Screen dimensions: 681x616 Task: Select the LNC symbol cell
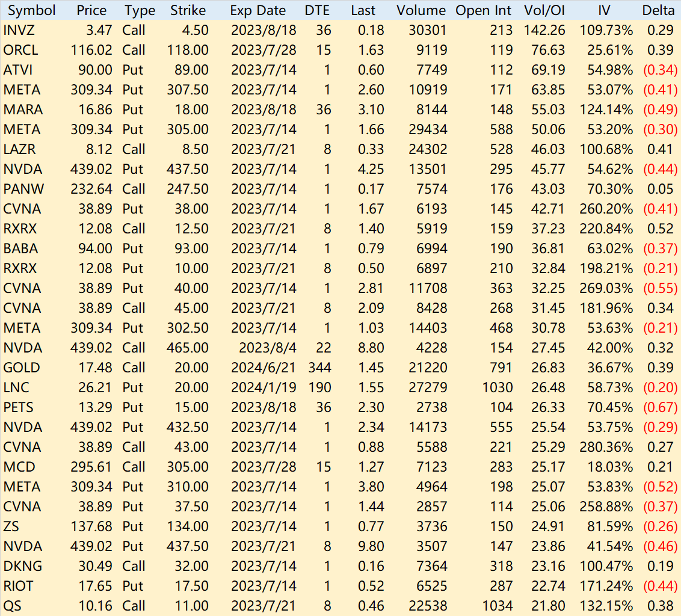[16, 387]
